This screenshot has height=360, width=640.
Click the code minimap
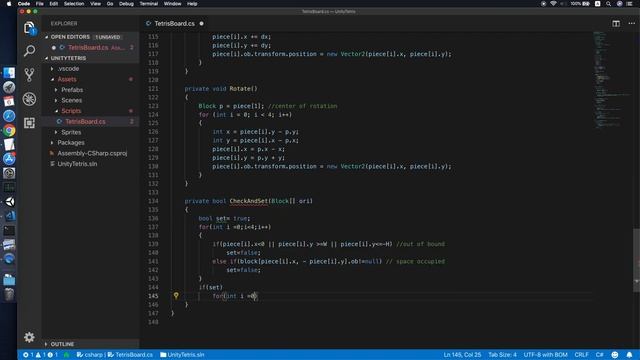(611, 80)
